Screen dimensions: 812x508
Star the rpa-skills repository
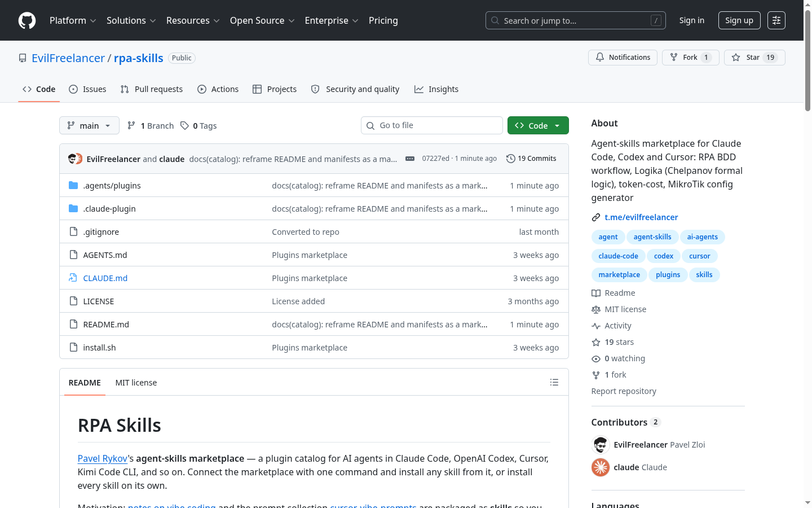754,58
